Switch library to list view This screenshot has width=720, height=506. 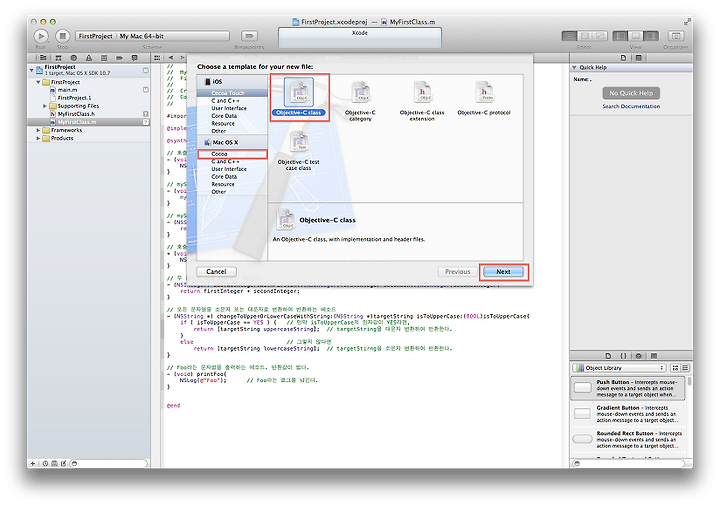[x=685, y=368]
